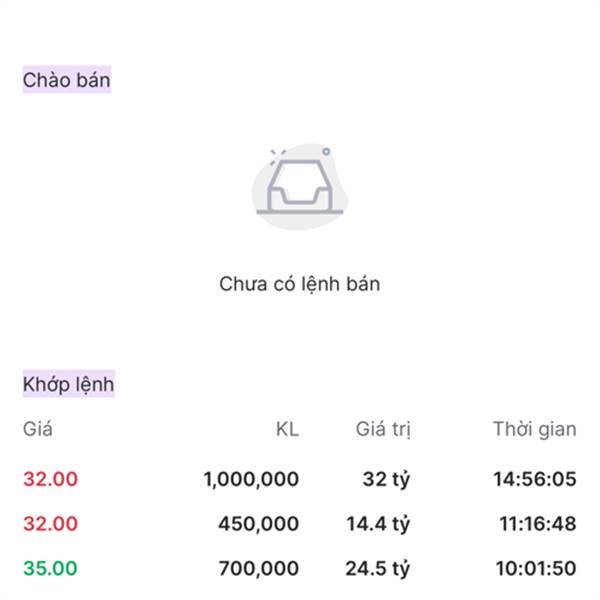Click the 10:01:50 timestamp

[536, 568]
